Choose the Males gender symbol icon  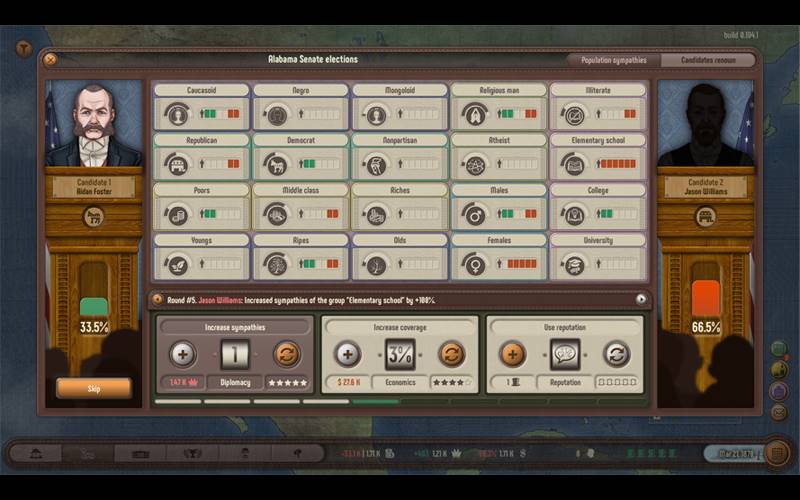click(x=475, y=214)
